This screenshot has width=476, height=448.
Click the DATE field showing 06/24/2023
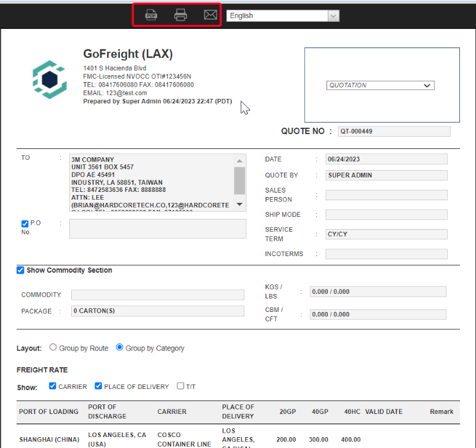[x=386, y=159]
